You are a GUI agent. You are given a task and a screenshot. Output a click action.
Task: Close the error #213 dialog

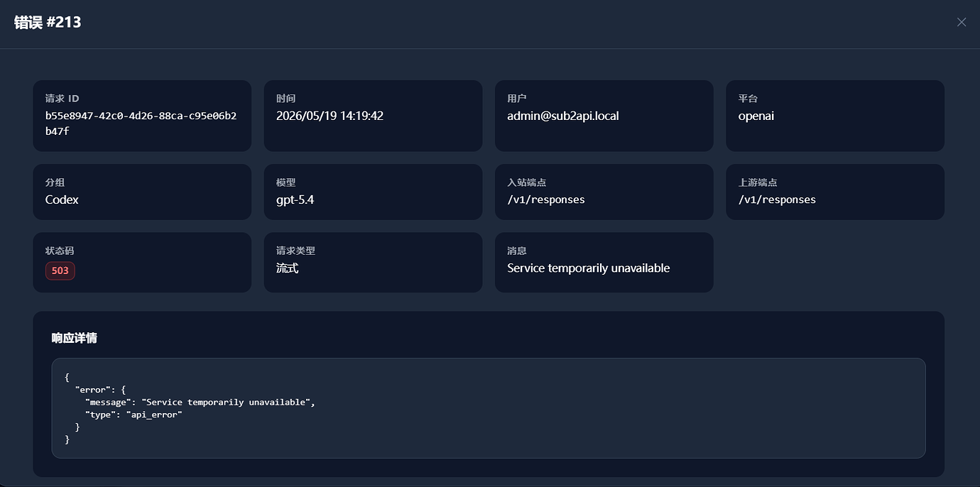(x=962, y=22)
